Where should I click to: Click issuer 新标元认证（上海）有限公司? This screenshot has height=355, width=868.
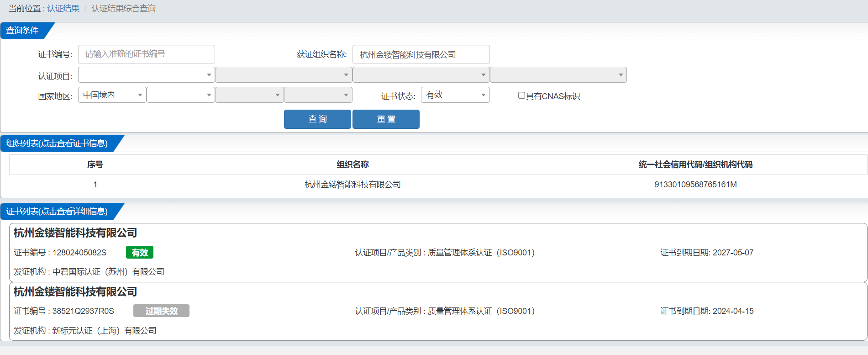coord(104,331)
